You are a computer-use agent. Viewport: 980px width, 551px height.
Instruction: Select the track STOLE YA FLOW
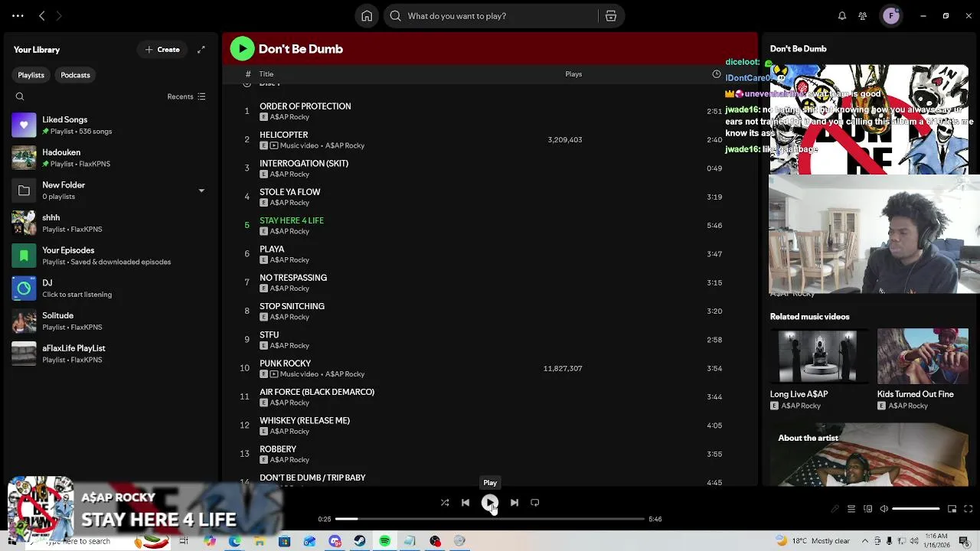coord(289,192)
